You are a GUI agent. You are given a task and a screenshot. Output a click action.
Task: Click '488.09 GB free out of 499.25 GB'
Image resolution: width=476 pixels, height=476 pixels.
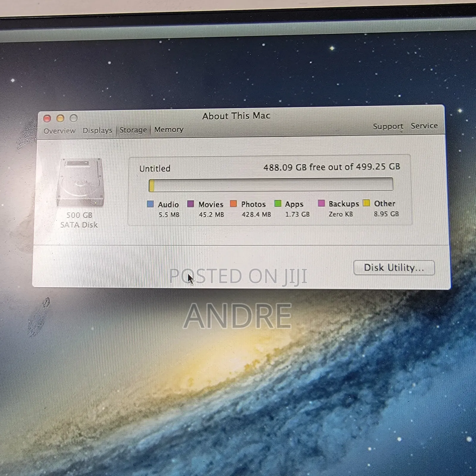click(x=332, y=167)
